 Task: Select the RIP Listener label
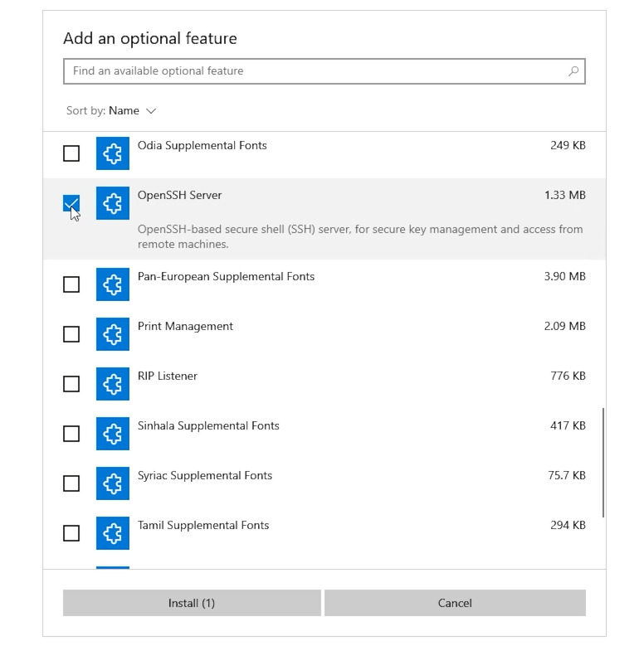click(168, 376)
